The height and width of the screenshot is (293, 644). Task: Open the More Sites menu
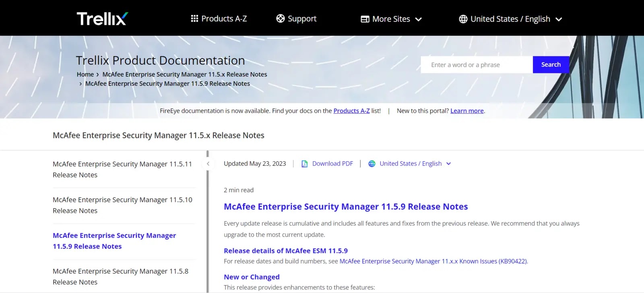click(391, 19)
